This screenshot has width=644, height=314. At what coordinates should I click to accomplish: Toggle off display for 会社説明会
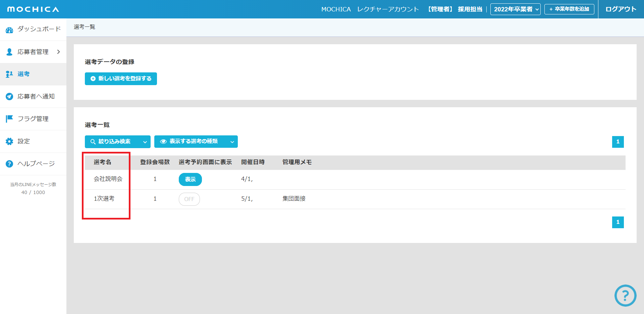190,180
